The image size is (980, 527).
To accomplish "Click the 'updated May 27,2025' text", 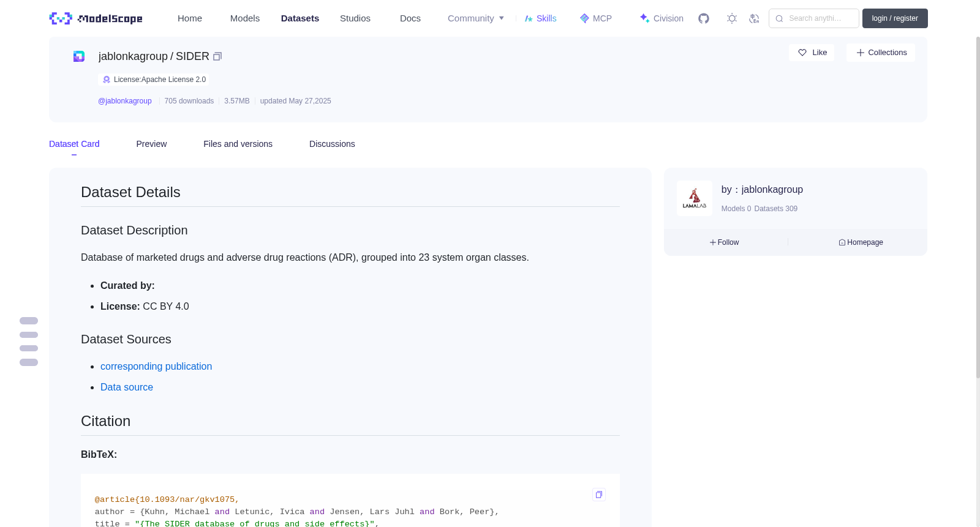I will click(x=295, y=101).
